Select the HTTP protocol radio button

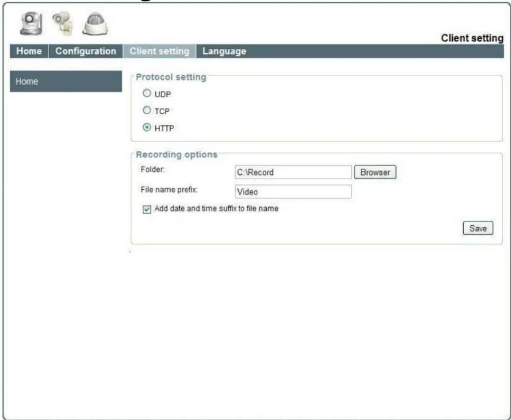click(x=147, y=127)
